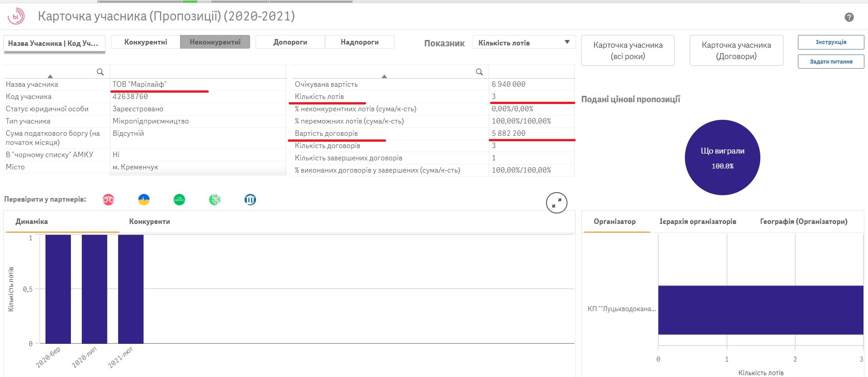The image size is (868, 377).
Task: Expand the Назва Учасника | Код filter
Action: (x=54, y=44)
